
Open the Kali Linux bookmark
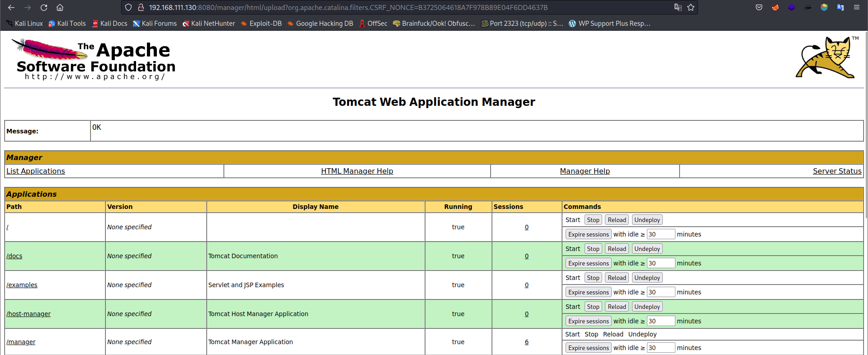[24, 24]
